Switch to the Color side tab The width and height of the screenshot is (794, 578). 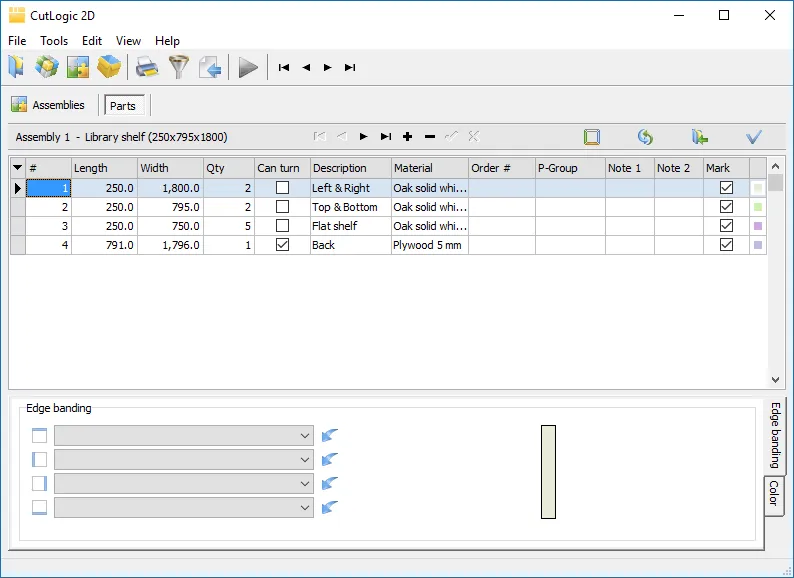773,494
